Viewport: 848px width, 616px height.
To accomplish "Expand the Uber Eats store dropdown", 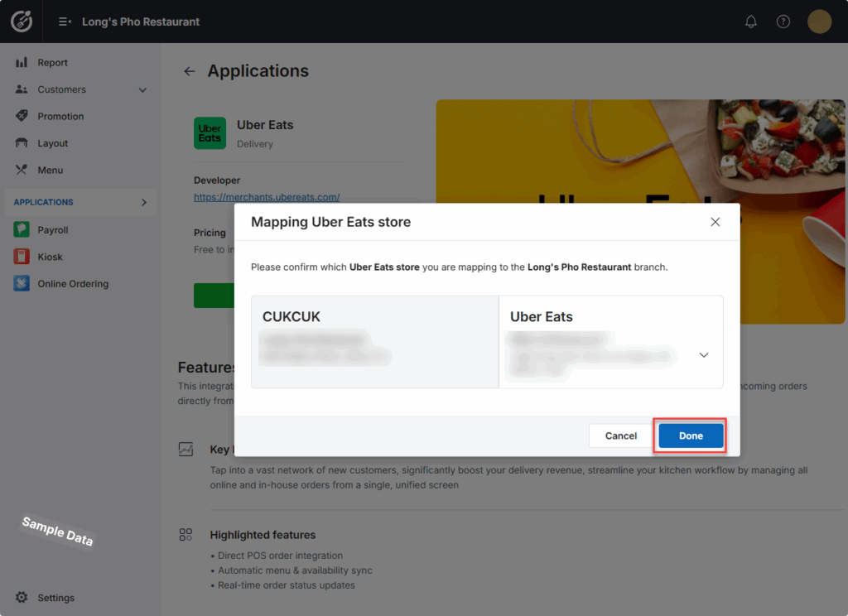I will pos(703,354).
